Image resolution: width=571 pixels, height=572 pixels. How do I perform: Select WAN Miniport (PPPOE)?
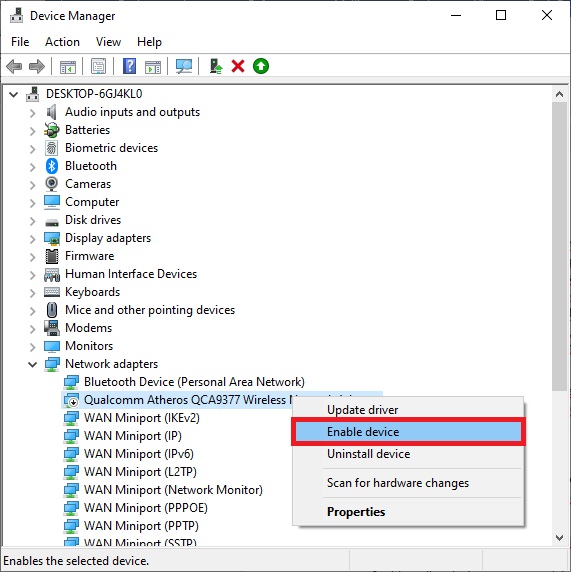[146, 508]
